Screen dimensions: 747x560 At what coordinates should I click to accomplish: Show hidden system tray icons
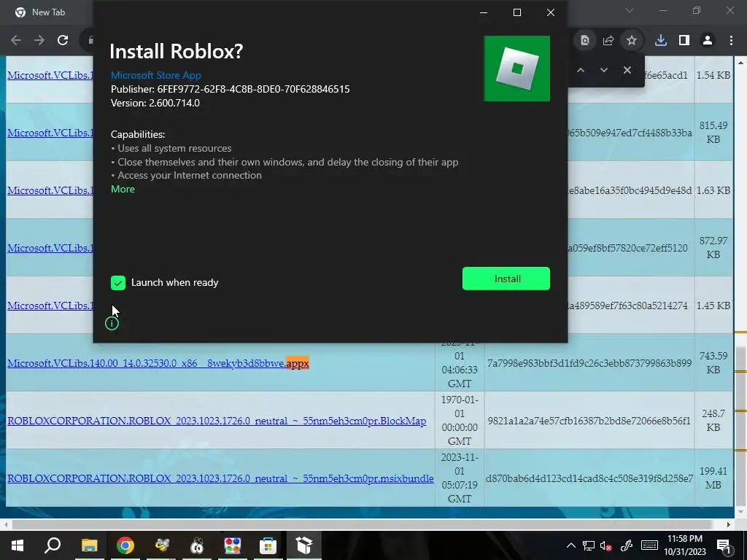(570, 545)
